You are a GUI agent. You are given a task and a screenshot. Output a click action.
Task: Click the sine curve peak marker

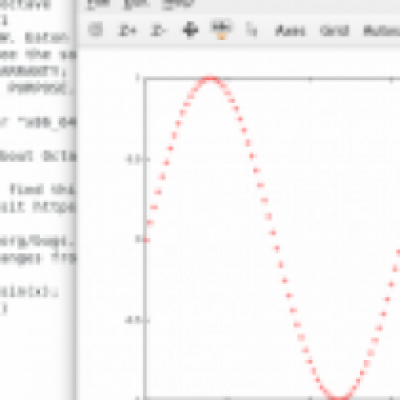point(210,79)
